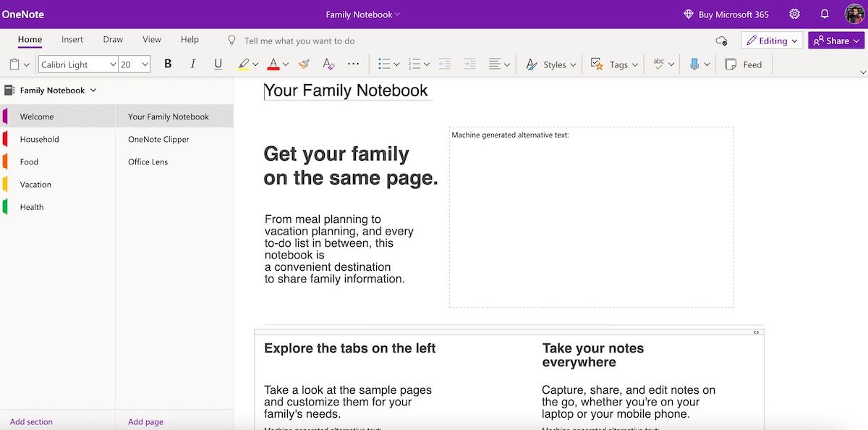Toggle bold formatting
This screenshot has width=868, height=430.
[168, 64]
